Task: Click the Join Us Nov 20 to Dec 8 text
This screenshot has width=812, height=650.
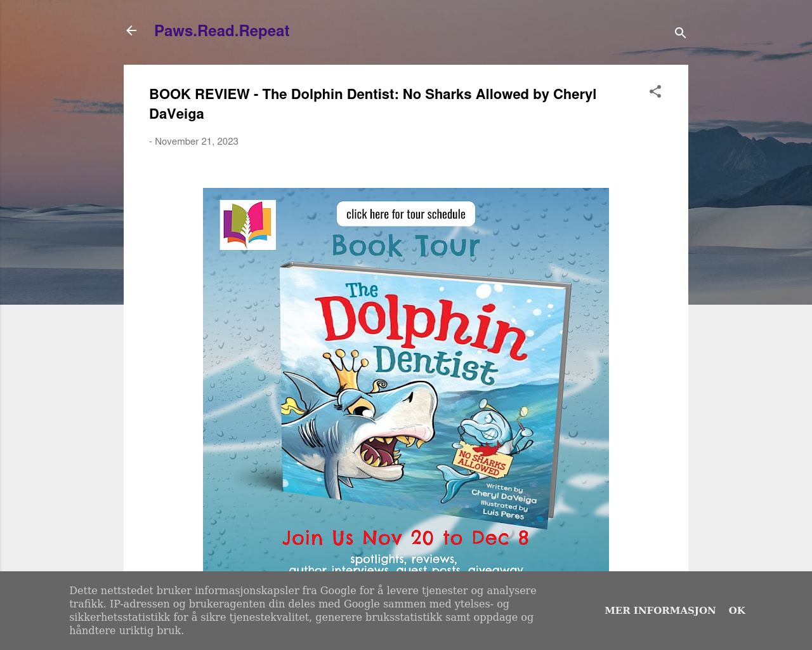Action: 405,538
